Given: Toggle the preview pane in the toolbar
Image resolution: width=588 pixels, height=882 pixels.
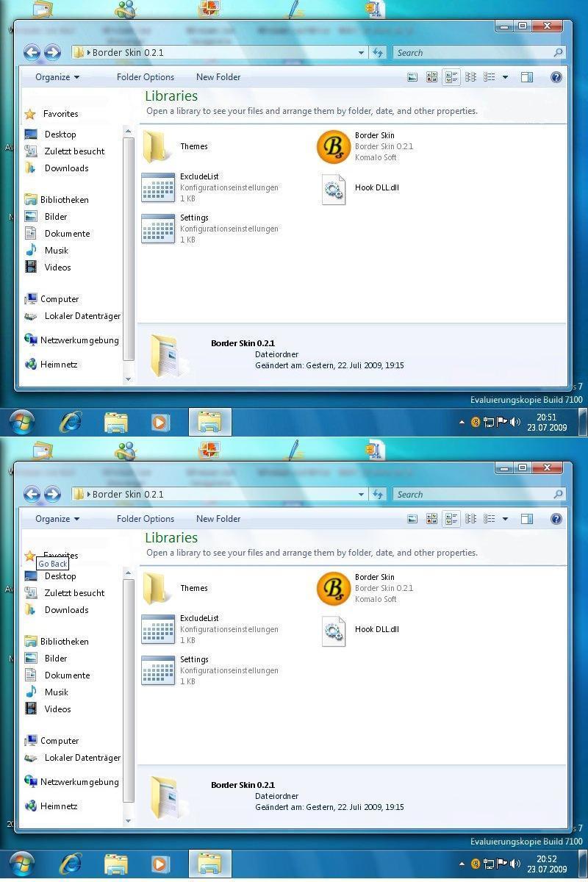Looking at the screenshot, I should coord(527,76).
